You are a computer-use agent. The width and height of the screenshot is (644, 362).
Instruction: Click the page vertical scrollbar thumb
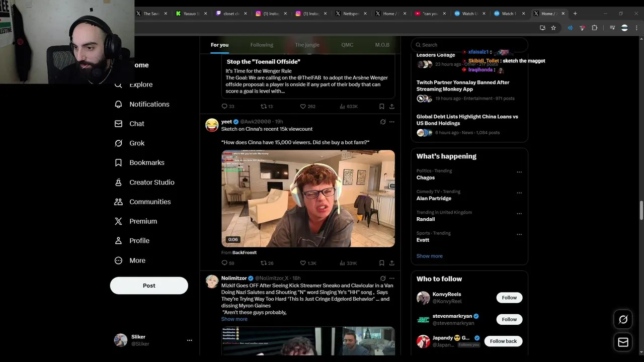pos(641,210)
